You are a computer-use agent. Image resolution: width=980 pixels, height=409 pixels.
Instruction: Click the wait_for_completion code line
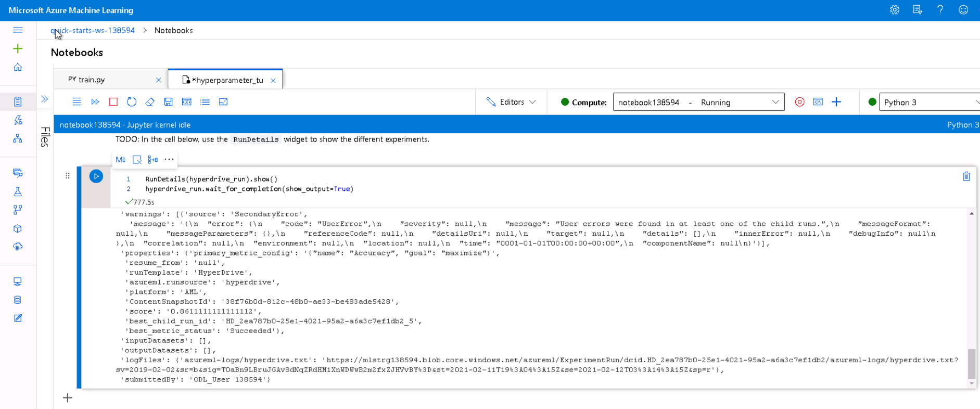(249, 189)
